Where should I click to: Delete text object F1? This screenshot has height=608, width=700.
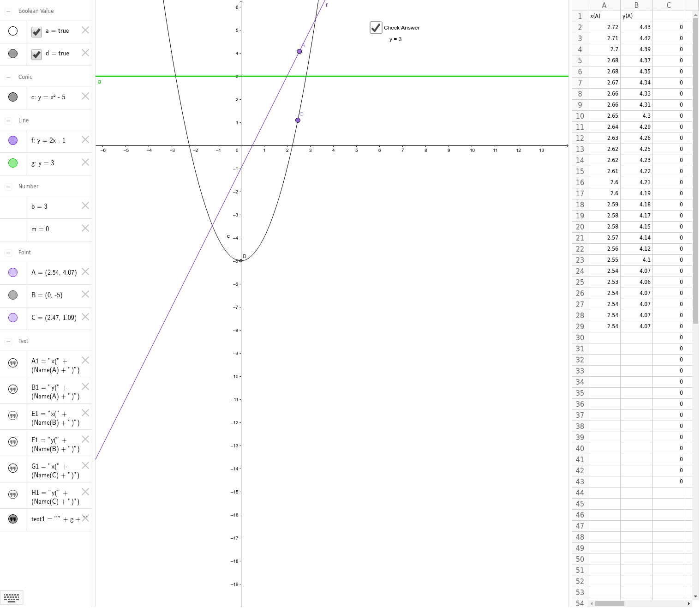point(85,439)
